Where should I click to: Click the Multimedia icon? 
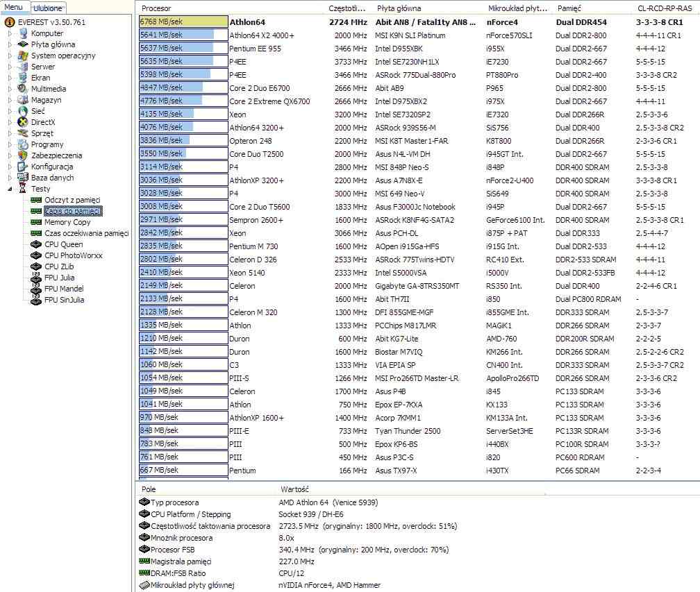coord(23,89)
